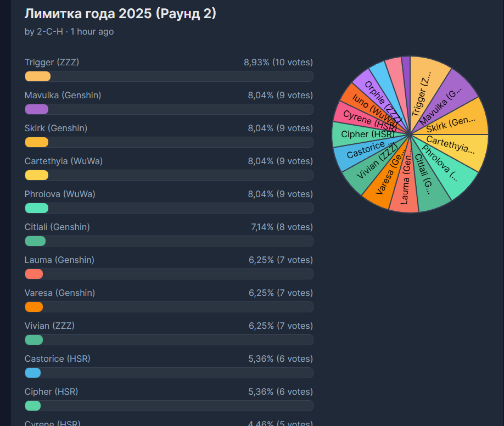
Task: Click '7,14% (8 votes)' result text
Action: (282, 227)
